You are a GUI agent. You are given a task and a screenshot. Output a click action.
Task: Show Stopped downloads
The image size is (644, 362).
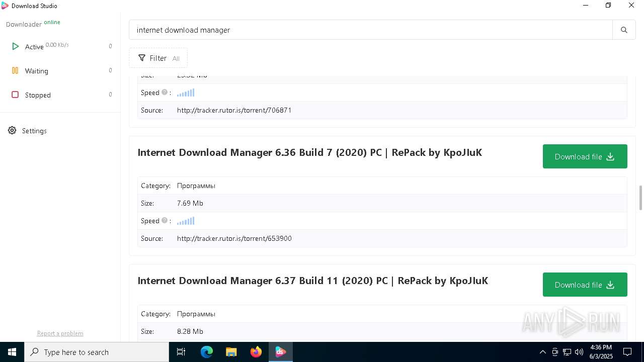click(38, 95)
